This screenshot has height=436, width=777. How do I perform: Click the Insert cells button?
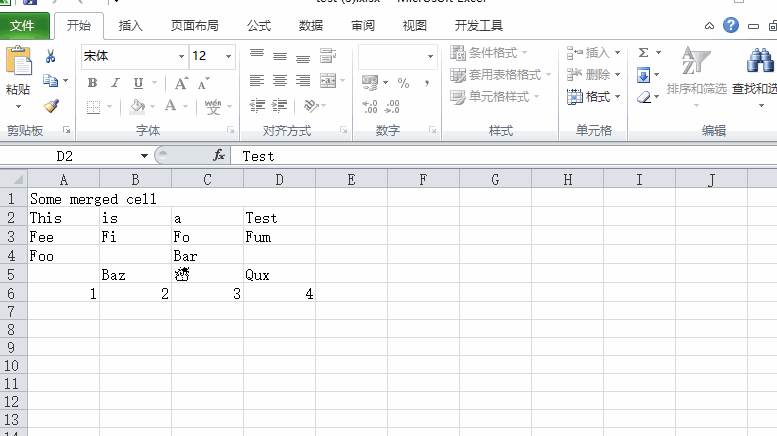tap(594, 53)
